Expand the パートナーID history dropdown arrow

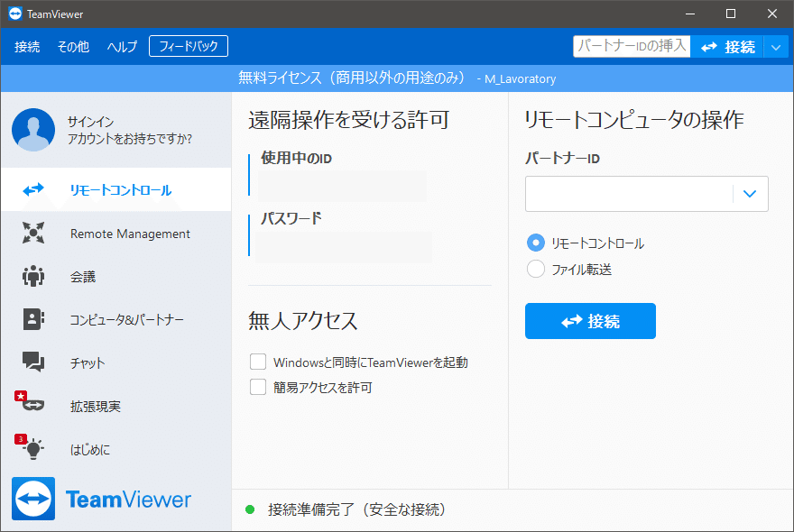pyautogui.click(x=750, y=193)
